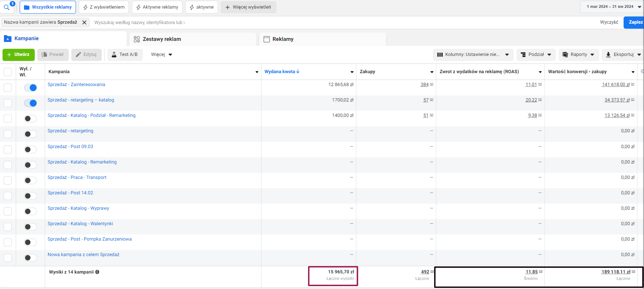Select the Wszystkie reklamy view
The height and width of the screenshot is (289, 644).
[x=48, y=7]
